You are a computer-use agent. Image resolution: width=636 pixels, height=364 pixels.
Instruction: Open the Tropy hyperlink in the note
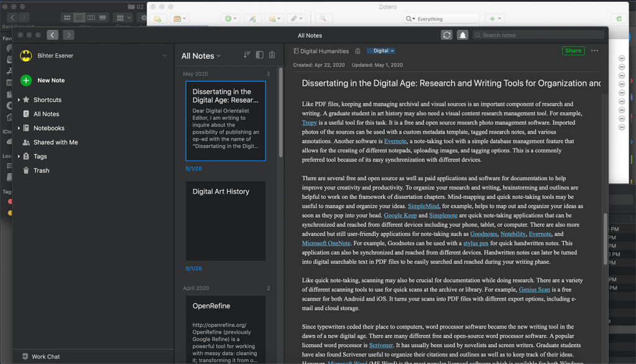[310, 122]
